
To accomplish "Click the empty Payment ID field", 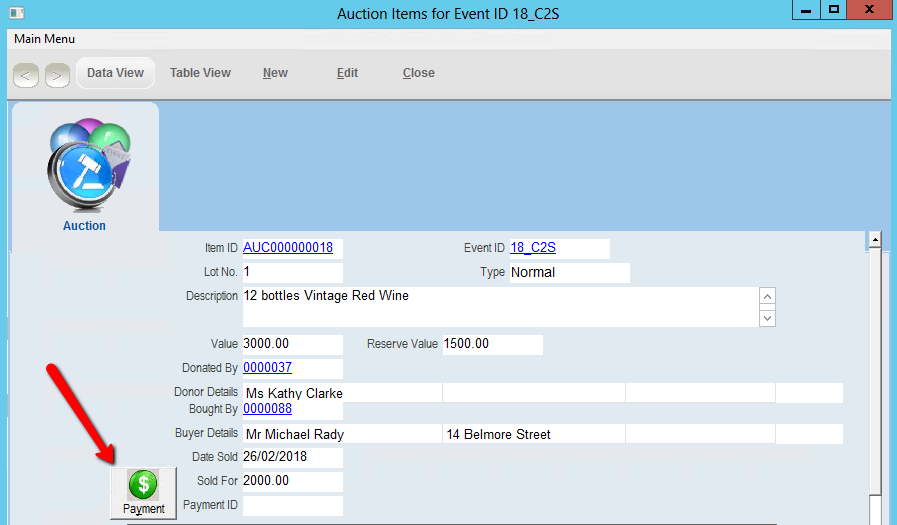I will pyautogui.click(x=292, y=505).
